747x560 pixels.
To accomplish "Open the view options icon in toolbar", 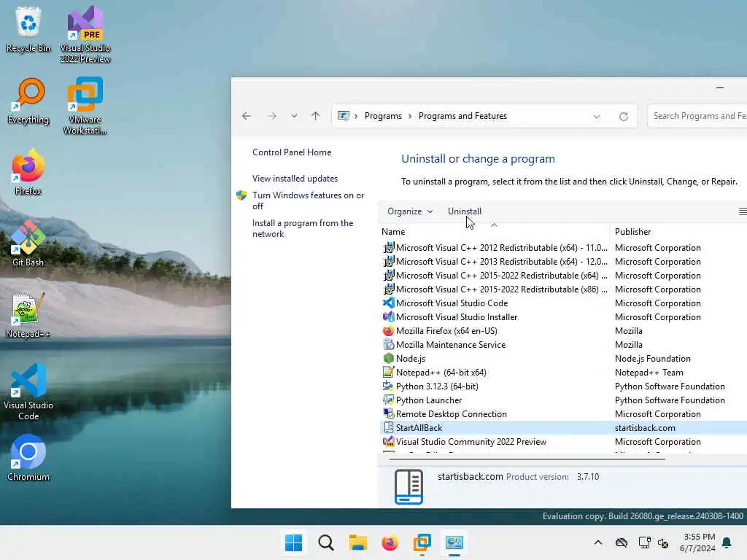I will point(742,211).
